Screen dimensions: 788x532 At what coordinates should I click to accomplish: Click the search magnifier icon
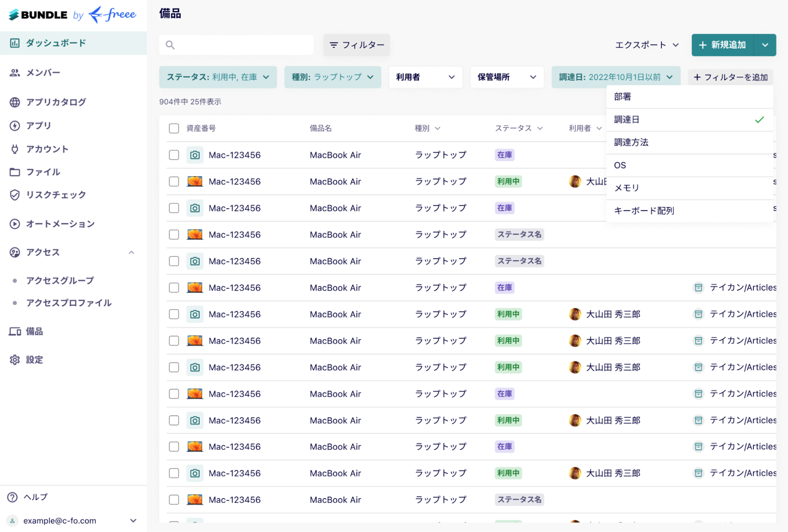170,45
